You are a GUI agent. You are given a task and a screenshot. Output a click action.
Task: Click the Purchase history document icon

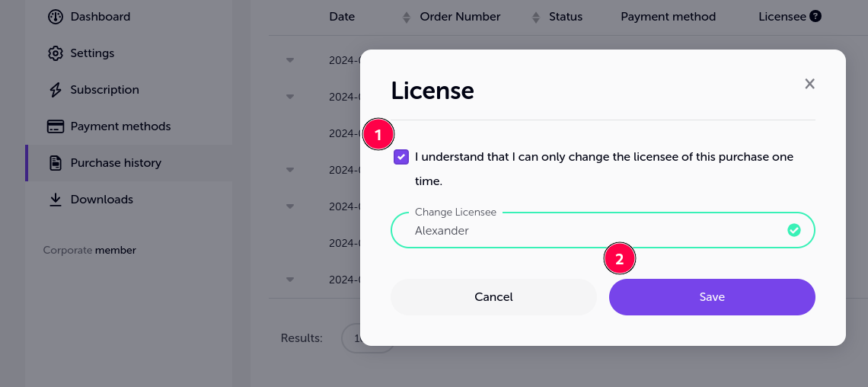pos(56,163)
